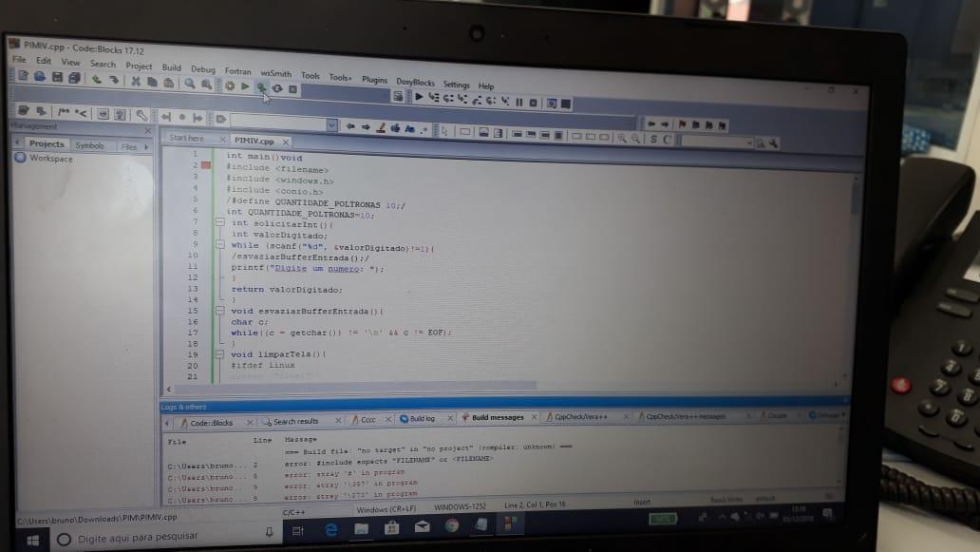Jump forward using the right arrow icon
This screenshot has height=552, width=980.
pyautogui.click(x=665, y=124)
